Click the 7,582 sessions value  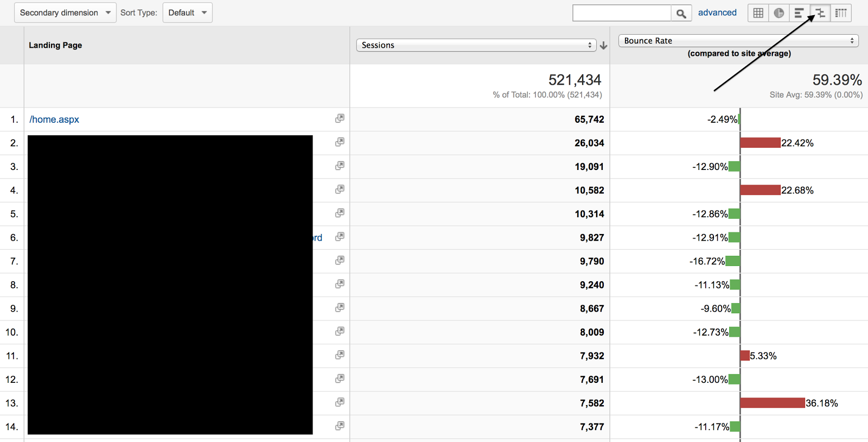point(592,403)
